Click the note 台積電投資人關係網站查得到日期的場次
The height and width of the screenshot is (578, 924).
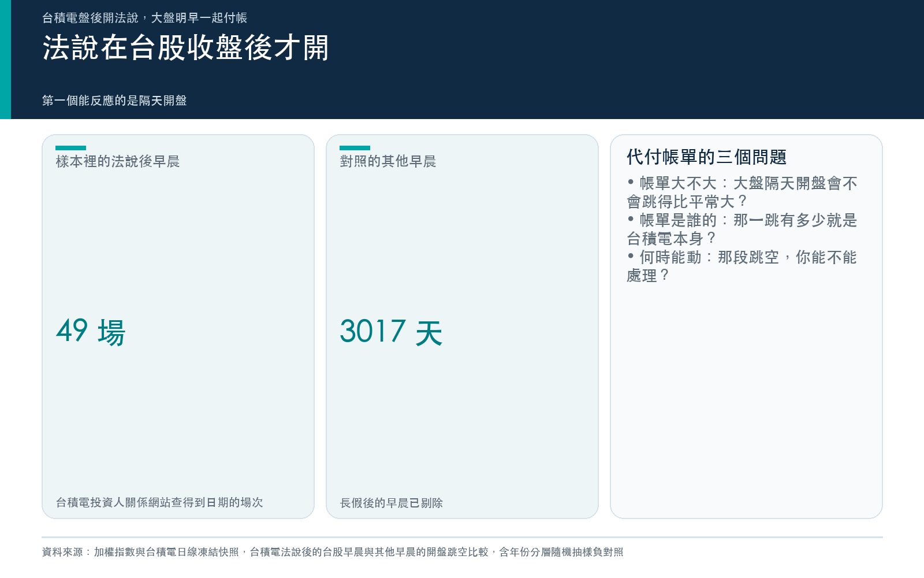coord(159,502)
